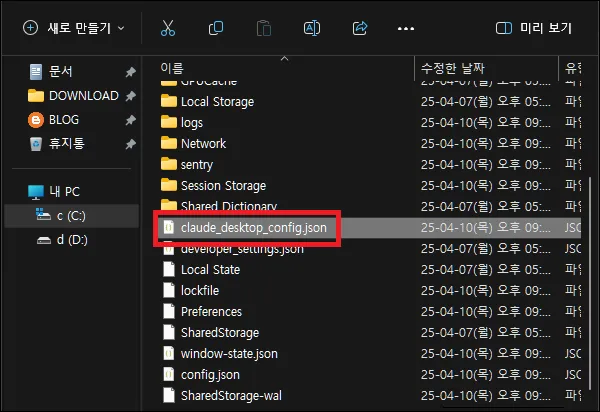Select the SharedStorage file
The height and width of the screenshot is (412, 600).
220,333
